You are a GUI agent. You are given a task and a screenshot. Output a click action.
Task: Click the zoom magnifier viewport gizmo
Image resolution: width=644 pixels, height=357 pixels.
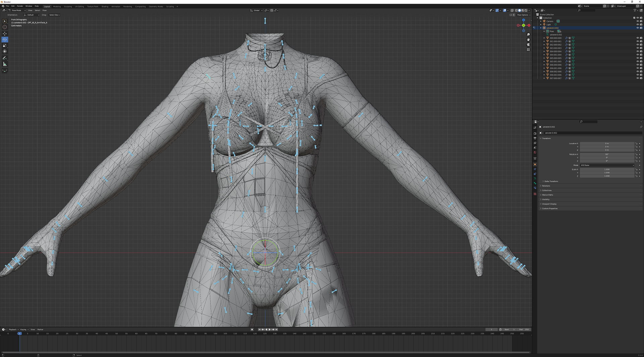click(x=528, y=35)
